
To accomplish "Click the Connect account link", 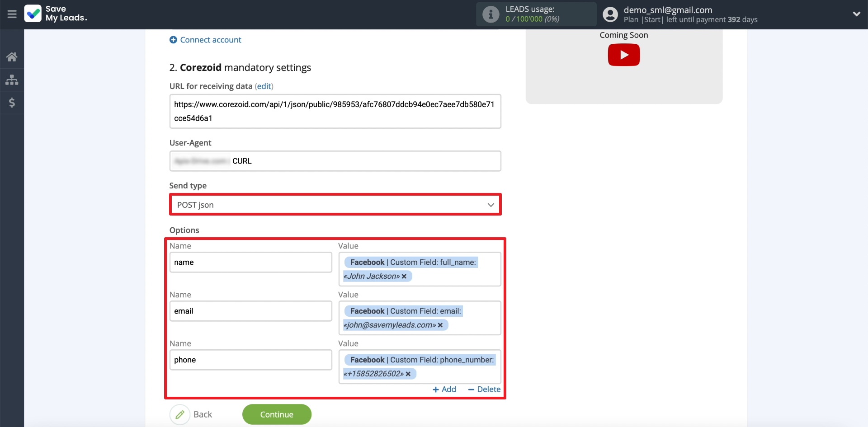I will point(211,40).
